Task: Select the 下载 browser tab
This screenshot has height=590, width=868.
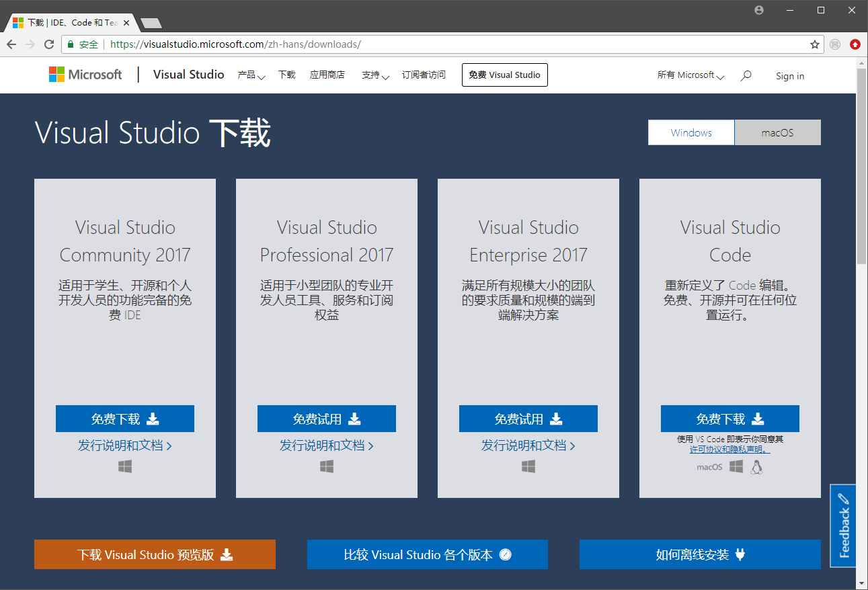Action: point(72,22)
